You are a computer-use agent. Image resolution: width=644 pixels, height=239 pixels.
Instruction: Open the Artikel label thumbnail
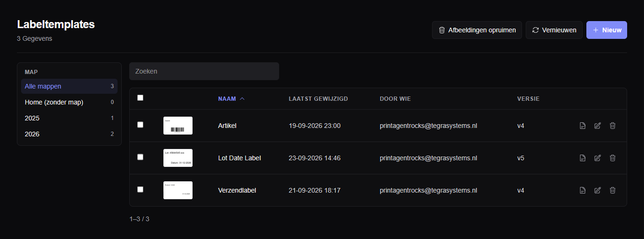178,126
